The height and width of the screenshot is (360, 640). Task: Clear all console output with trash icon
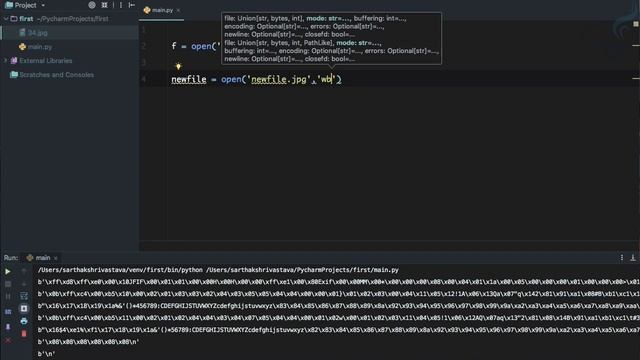point(24,334)
